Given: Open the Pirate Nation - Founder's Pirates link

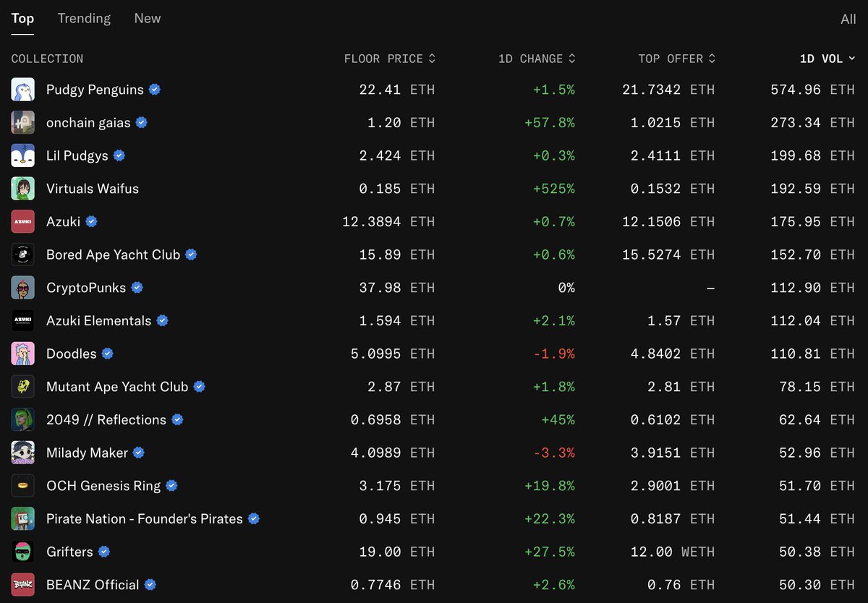Looking at the screenshot, I should click(145, 519).
